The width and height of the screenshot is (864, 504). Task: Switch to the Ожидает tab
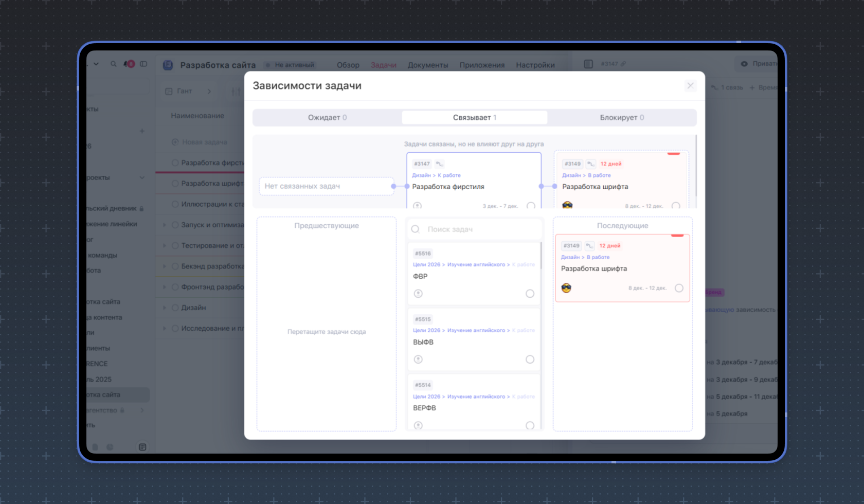click(327, 118)
